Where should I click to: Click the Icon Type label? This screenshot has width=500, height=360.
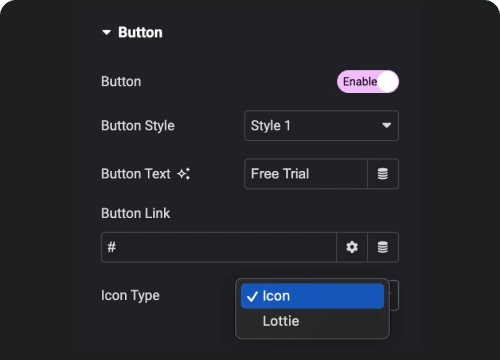pos(130,296)
